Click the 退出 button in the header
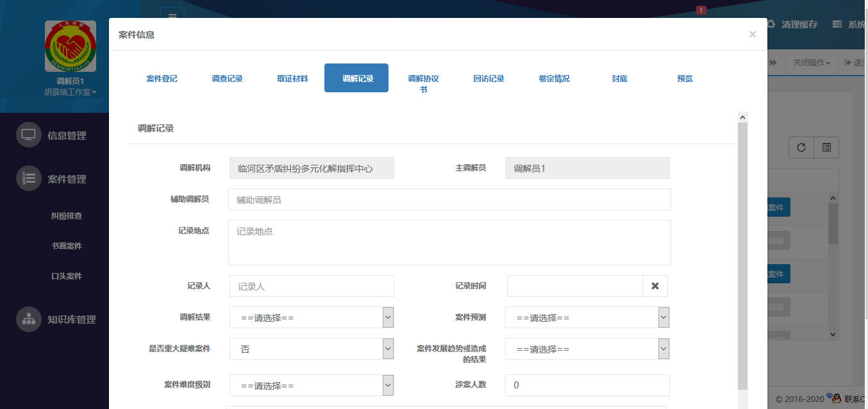868x409 pixels. 859,63
